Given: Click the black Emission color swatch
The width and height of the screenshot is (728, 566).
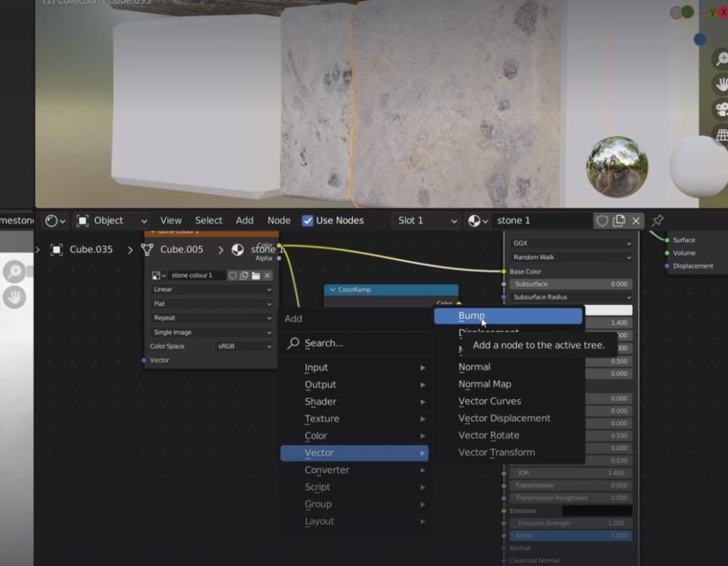Looking at the screenshot, I should pyautogui.click(x=597, y=511).
